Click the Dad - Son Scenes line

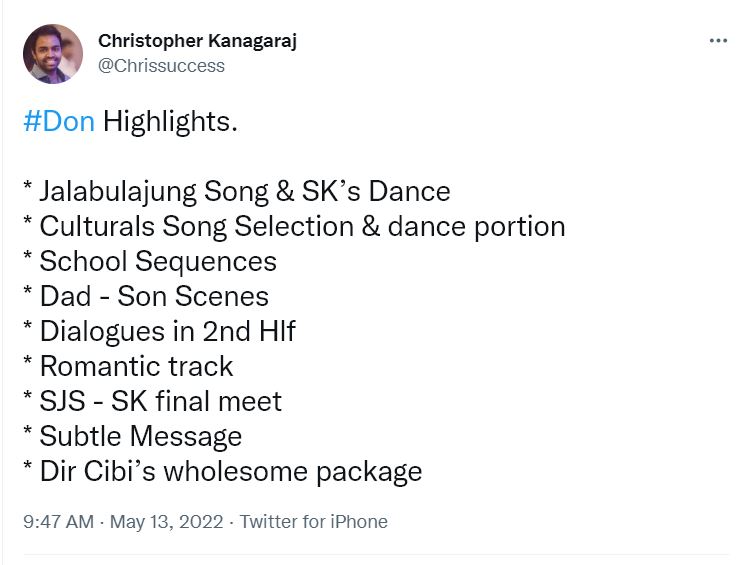pos(153,296)
